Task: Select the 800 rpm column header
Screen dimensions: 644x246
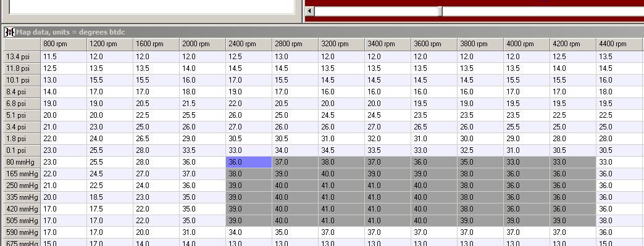Action: point(64,44)
